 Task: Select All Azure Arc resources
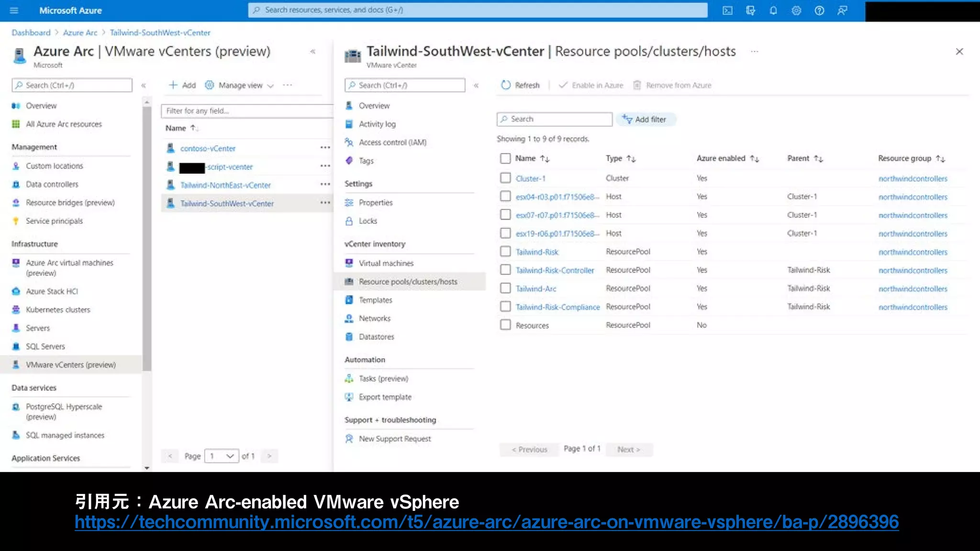point(64,124)
